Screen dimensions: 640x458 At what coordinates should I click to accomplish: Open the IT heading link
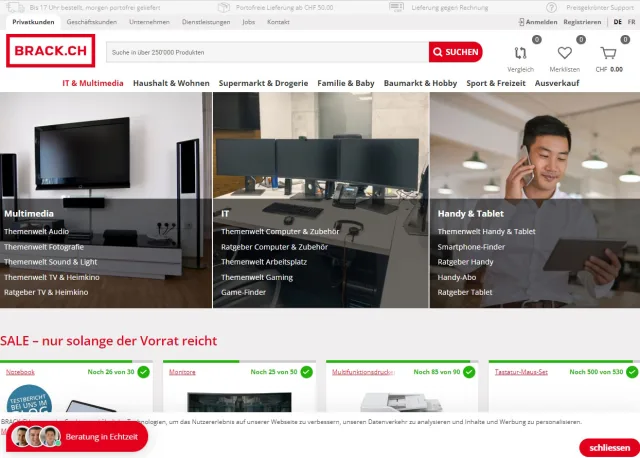coord(225,213)
